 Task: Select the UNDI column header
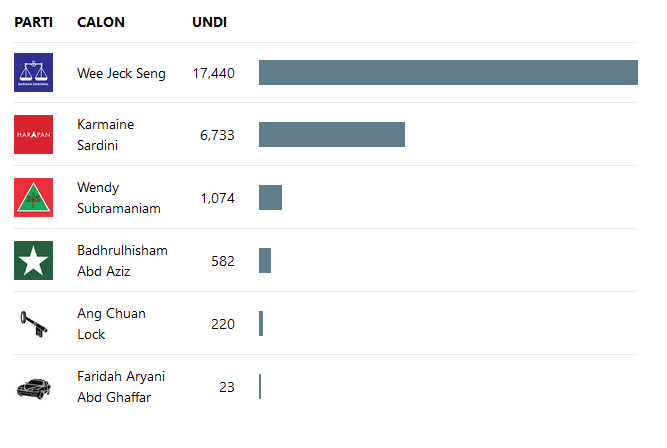click(x=209, y=22)
